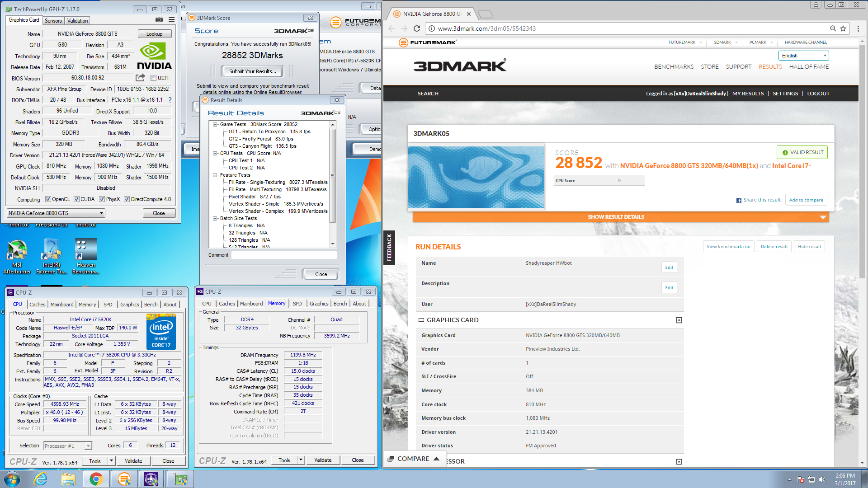The height and width of the screenshot is (488, 868).
Task: Click the Comment input field
Action: 284,255
